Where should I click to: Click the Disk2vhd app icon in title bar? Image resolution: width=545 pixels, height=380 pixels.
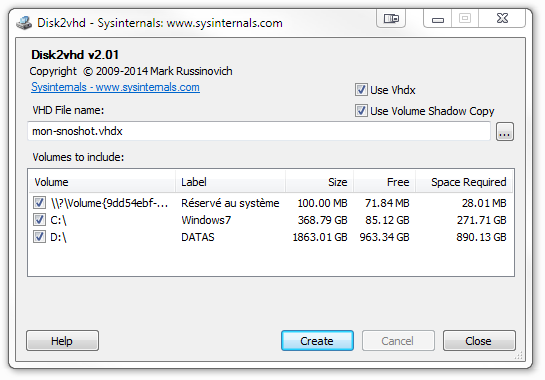(24, 23)
